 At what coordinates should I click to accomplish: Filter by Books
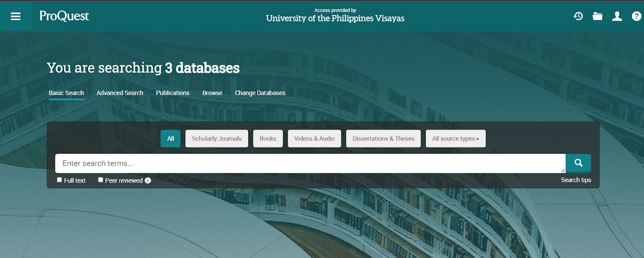268,139
